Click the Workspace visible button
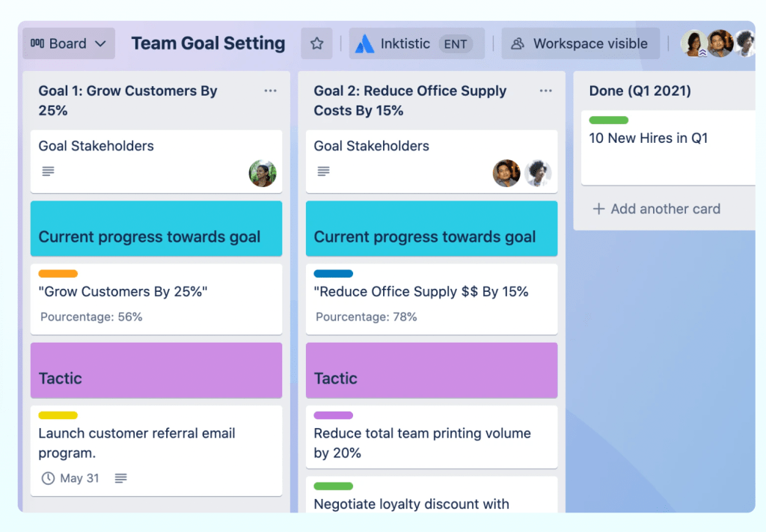Image resolution: width=766 pixels, height=532 pixels. tap(580, 43)
